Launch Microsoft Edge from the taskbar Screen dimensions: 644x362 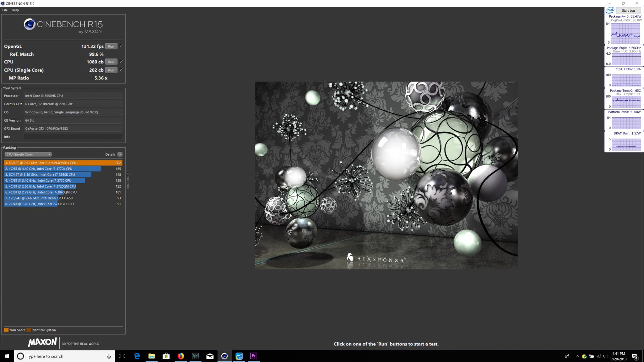(x=137, y=356)
